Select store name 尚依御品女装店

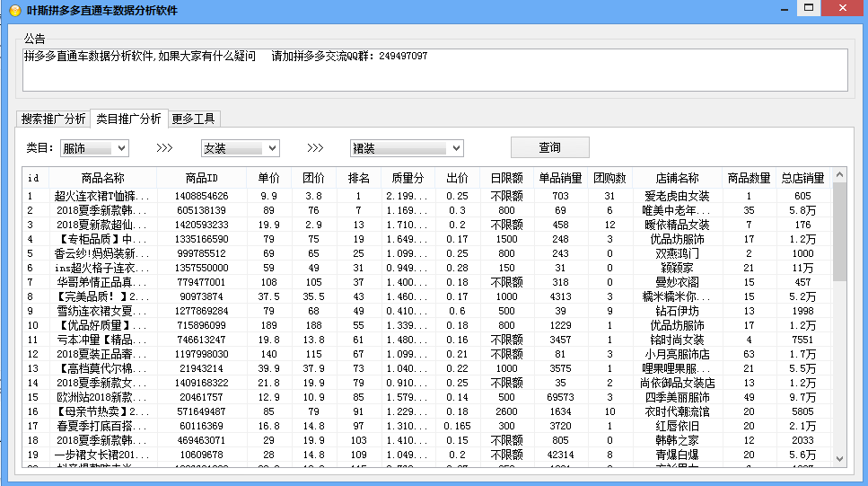click(677, 383)
